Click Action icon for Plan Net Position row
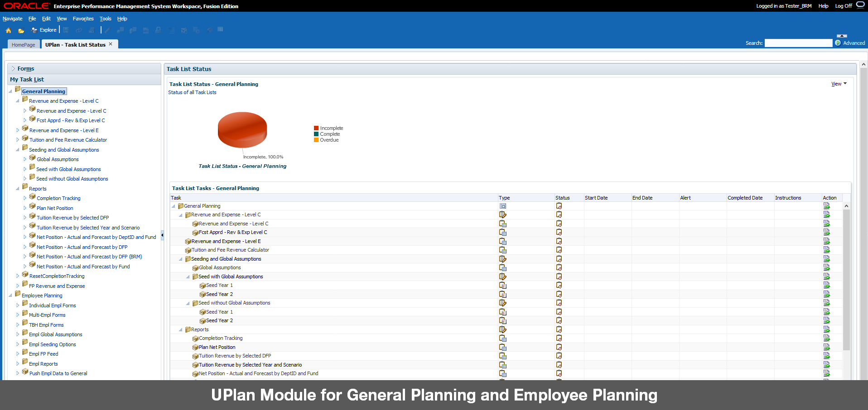The width and height of the screenshot is (868, 410). pos(826,347)
